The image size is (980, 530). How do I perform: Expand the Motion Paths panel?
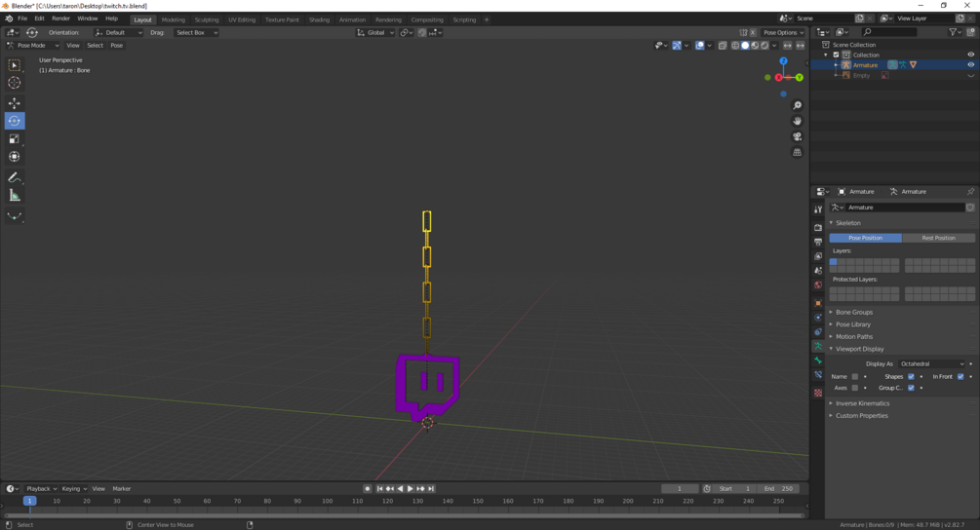coord(854,336)
